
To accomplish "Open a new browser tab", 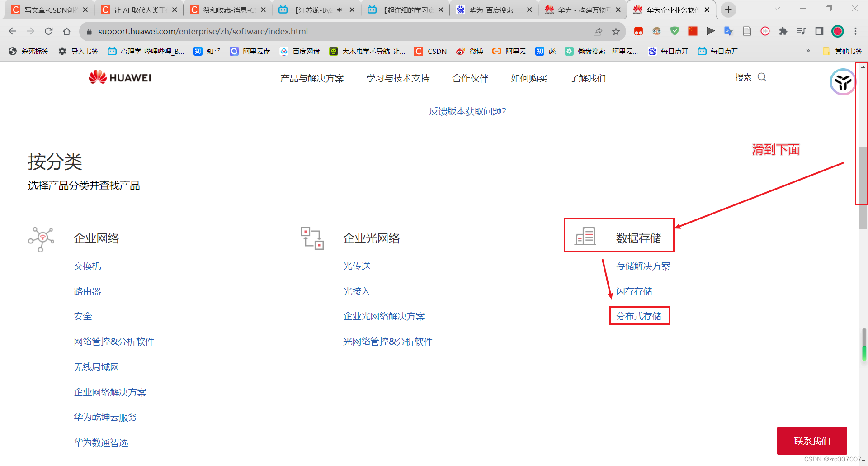I will pos(728,10).
